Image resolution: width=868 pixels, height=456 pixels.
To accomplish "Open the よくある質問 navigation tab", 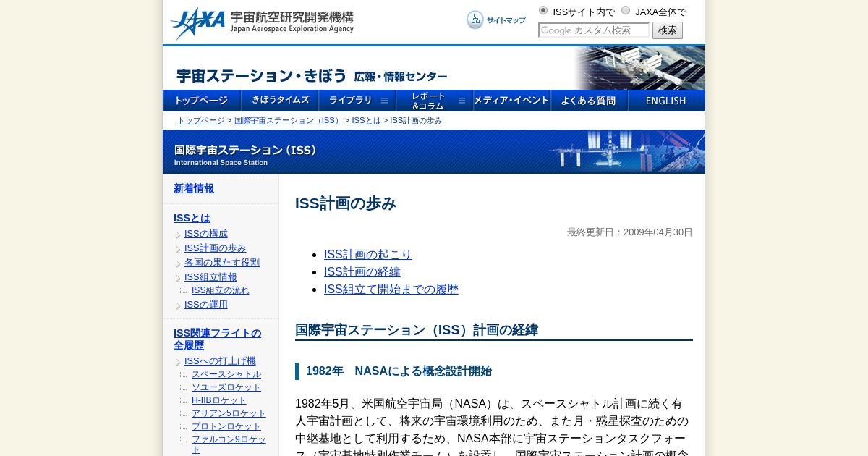I will click(x=590, y=101).
